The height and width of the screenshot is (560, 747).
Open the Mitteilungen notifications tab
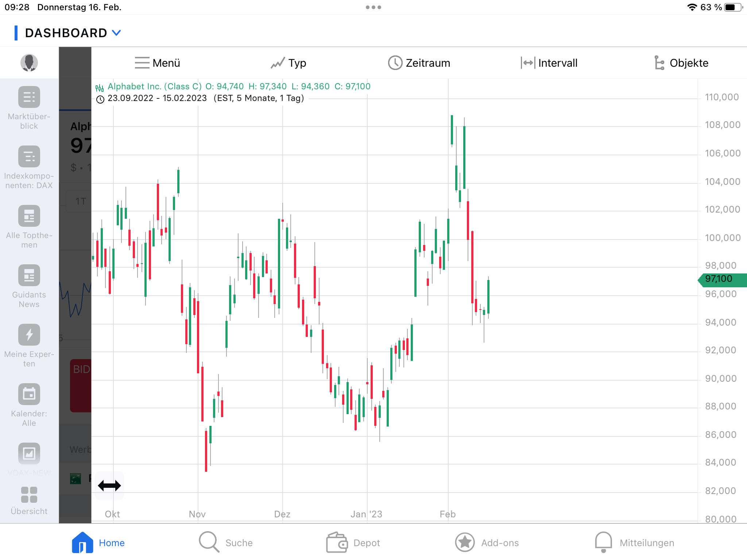tap(635, 542)
